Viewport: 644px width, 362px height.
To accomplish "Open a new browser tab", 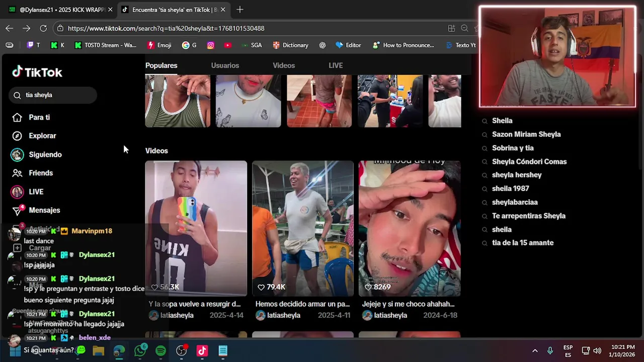I will [240, 10].
